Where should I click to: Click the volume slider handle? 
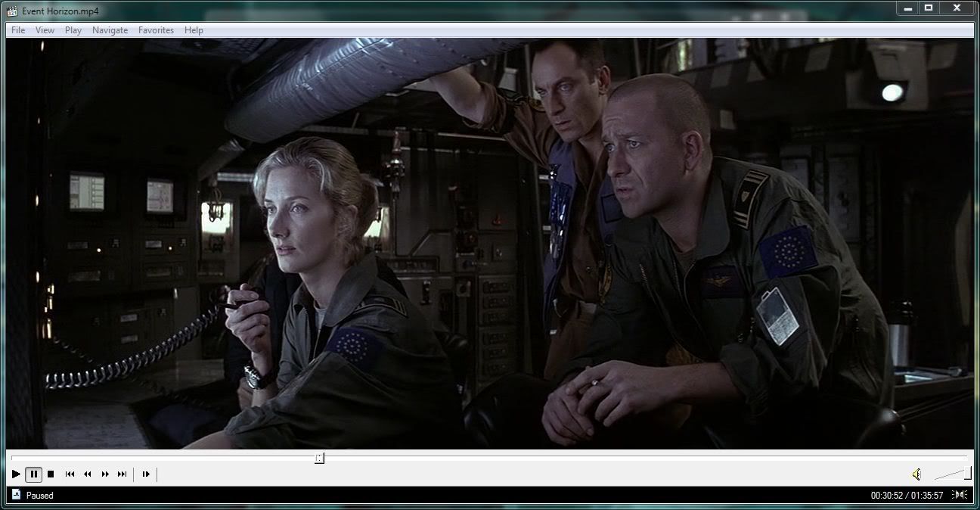(967, 474)
